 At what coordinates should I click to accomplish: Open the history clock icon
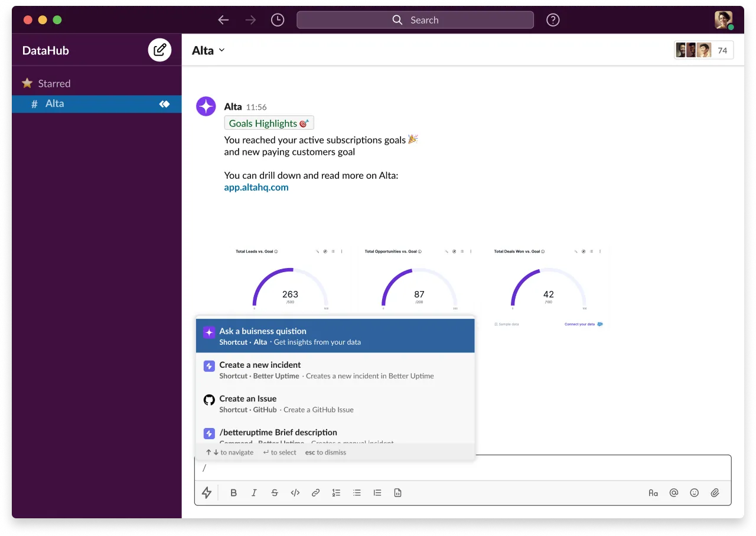(277, 20)
